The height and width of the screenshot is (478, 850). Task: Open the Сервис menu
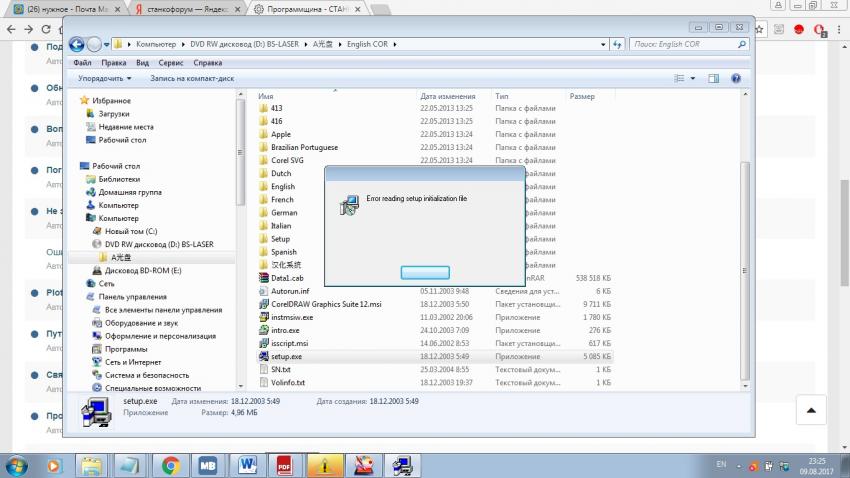(170, 62)
